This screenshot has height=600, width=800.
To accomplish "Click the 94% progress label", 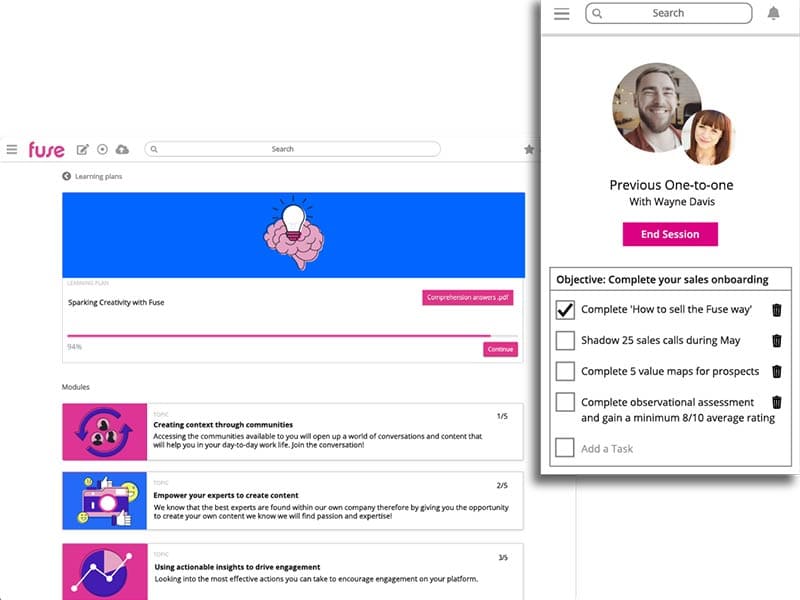I will tap(74, 347).
